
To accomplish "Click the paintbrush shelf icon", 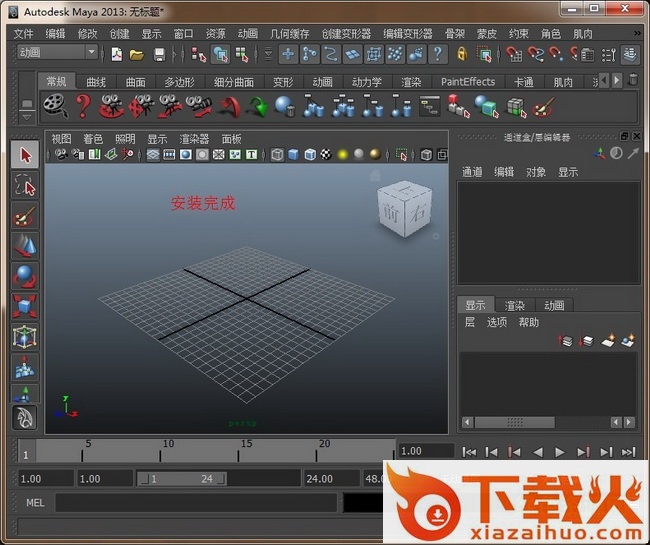I will coord(543,107).
